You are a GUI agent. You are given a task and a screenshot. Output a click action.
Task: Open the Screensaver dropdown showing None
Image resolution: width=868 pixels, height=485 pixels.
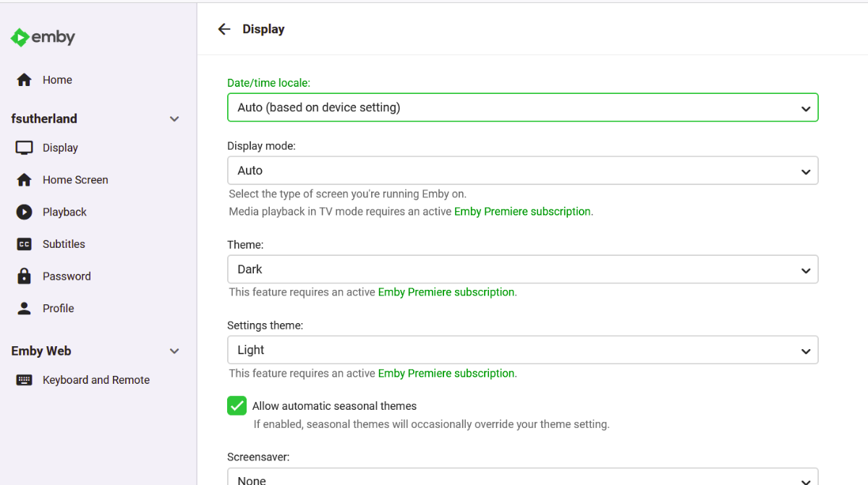click(x=522, y=477)
